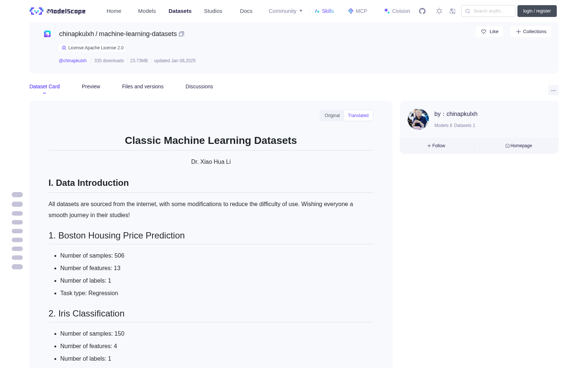
Task: Open the Civision navigation item
Action: click(397, 11)
